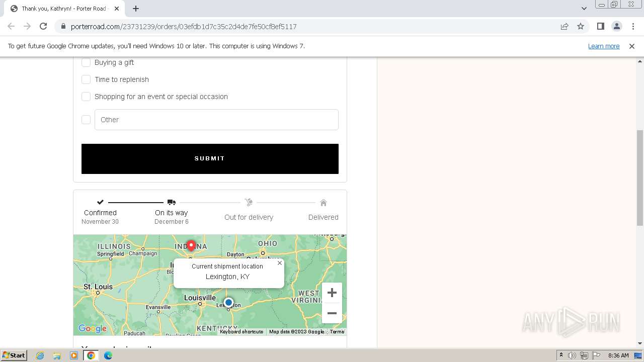Toggle the Chrome side panel
644x362 pixels.
600,26
